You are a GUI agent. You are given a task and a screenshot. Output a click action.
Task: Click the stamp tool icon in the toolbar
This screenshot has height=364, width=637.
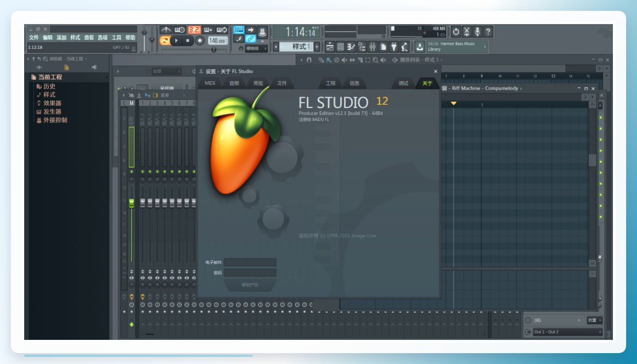click(263, 32)
